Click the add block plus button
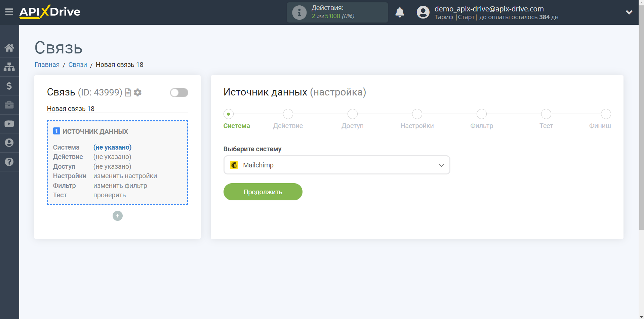The width and height of the screenshot is (644, 319). click(117, 216)
